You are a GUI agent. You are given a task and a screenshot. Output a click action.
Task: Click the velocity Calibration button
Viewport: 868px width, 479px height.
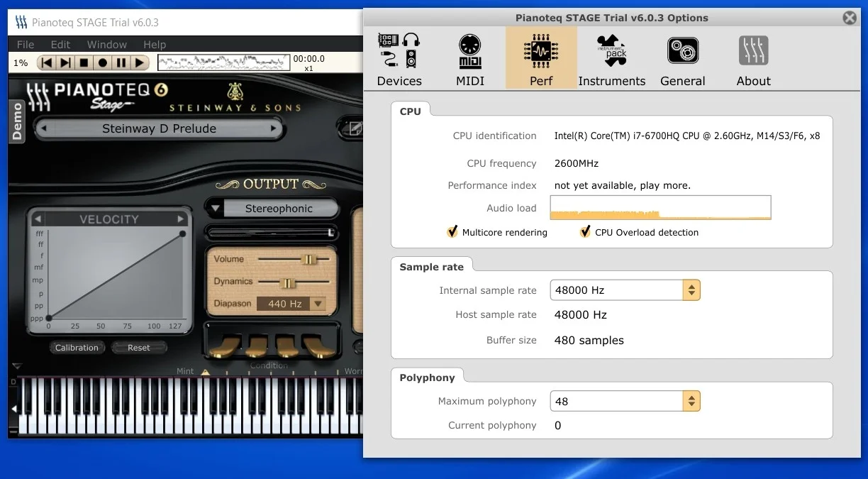(x=77, y=348)
